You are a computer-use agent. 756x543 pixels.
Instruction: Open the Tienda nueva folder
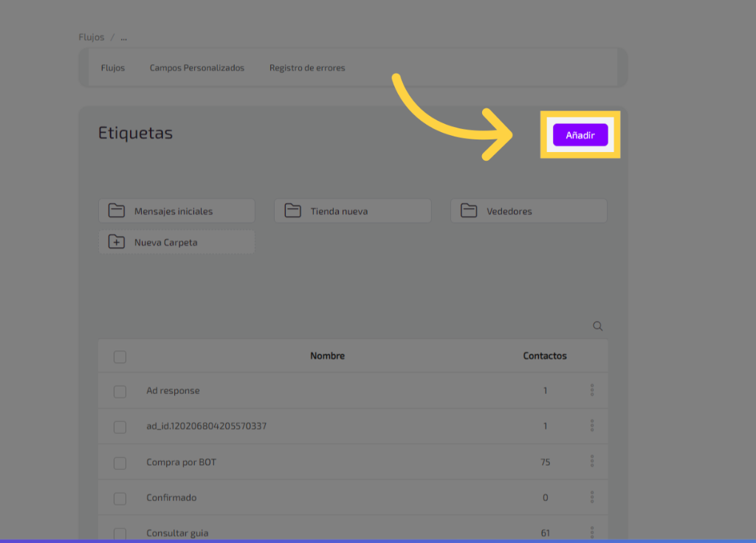point(352,211)
